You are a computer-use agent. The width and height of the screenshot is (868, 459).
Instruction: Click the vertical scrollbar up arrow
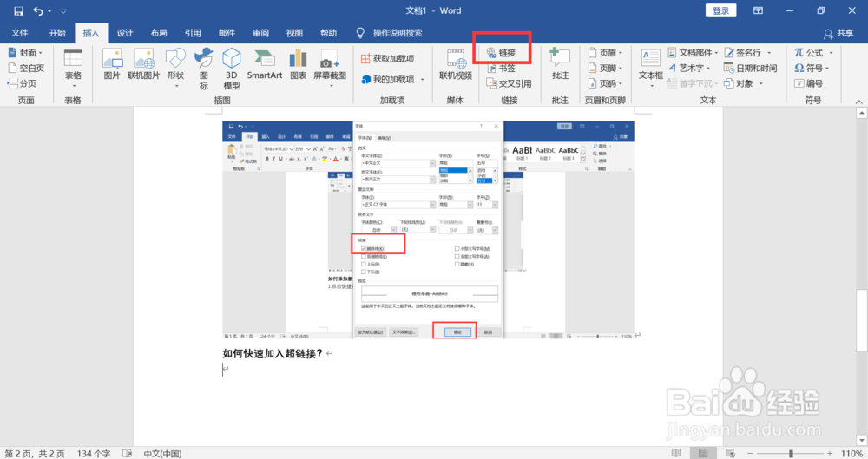(861, 113)
